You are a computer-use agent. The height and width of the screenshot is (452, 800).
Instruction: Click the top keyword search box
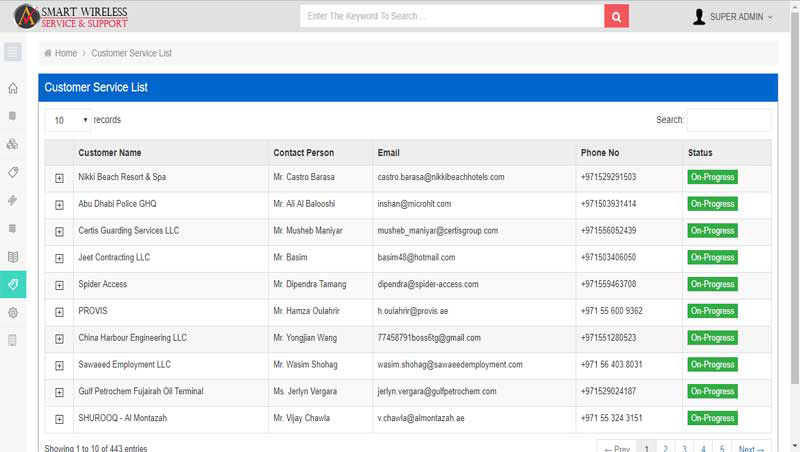452,16
